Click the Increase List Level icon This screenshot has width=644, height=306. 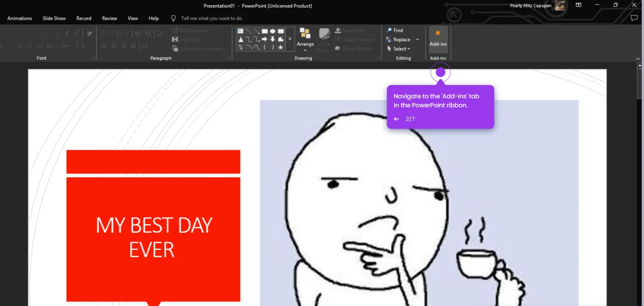(148, 33)
